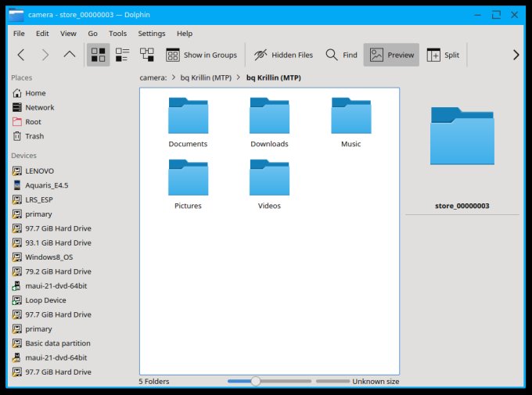
Task: Go up one directory level
Action: click(x=70, y=55)
